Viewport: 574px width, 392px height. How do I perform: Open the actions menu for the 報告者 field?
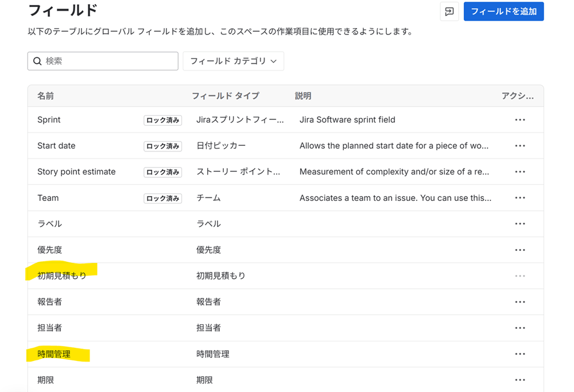(x=520, y=301)
